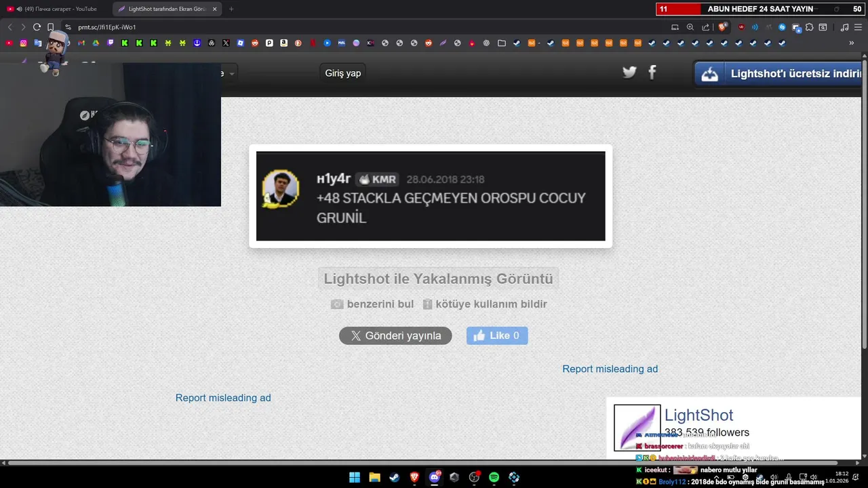
Task: Click the browser forward arrow
Action: pyautogui.click(x=23, y=27)
